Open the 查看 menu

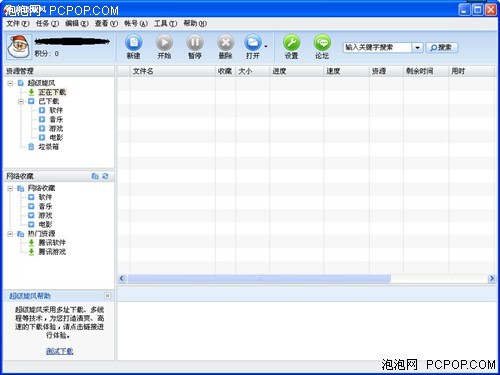(x=106, y=23)
